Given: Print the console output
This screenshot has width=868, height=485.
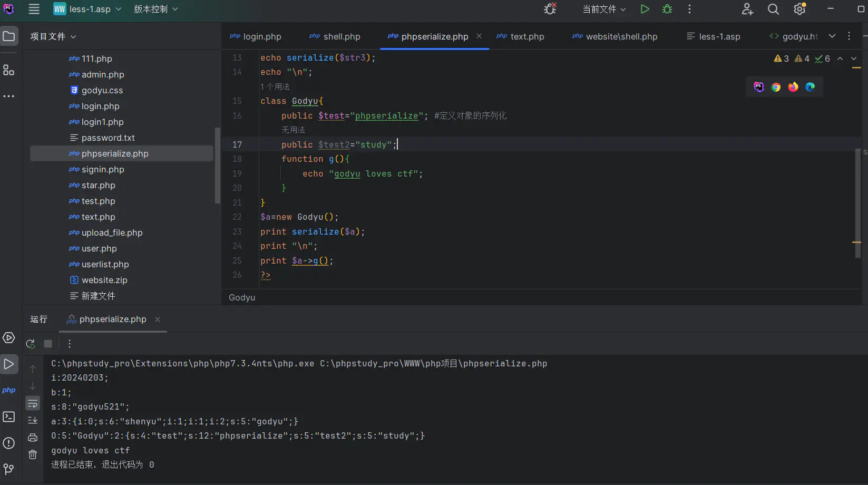Looking at the screenshot, I should click(x=33, y=438).
